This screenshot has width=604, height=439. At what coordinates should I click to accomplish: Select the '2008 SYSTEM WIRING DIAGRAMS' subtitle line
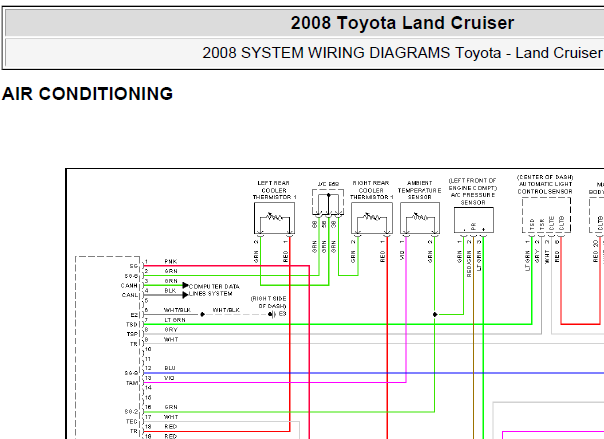click(403, 53)
